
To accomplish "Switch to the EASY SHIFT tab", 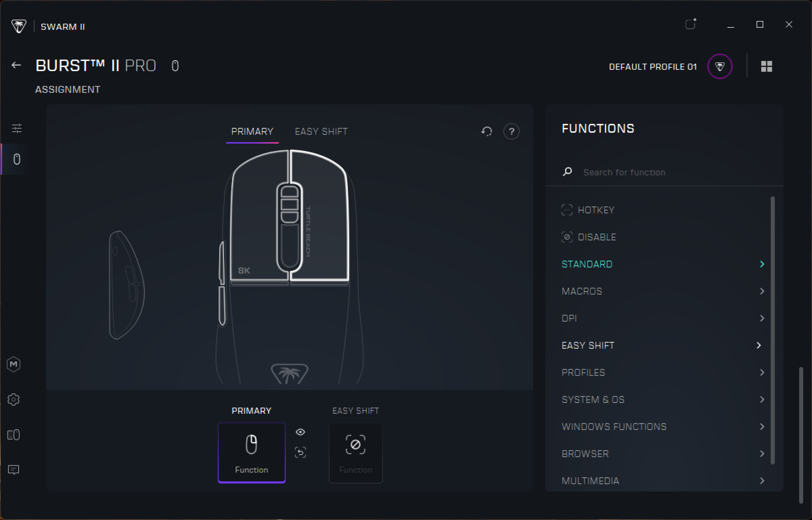I will coord(321,131).
